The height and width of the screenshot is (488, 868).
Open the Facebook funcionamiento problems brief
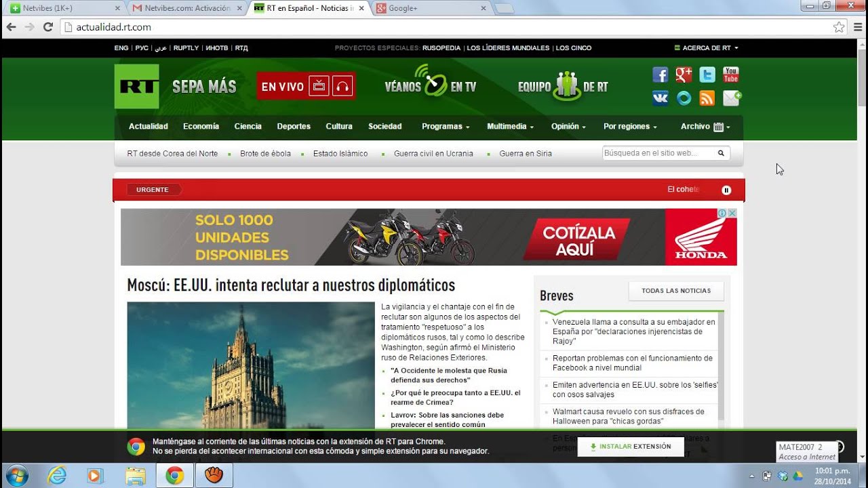[x=633, y=363]
